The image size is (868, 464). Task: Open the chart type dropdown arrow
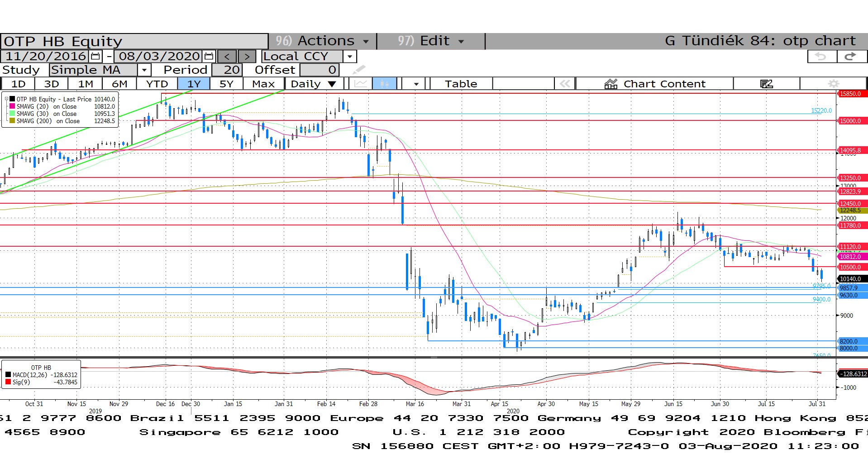(x=415, y=84)
